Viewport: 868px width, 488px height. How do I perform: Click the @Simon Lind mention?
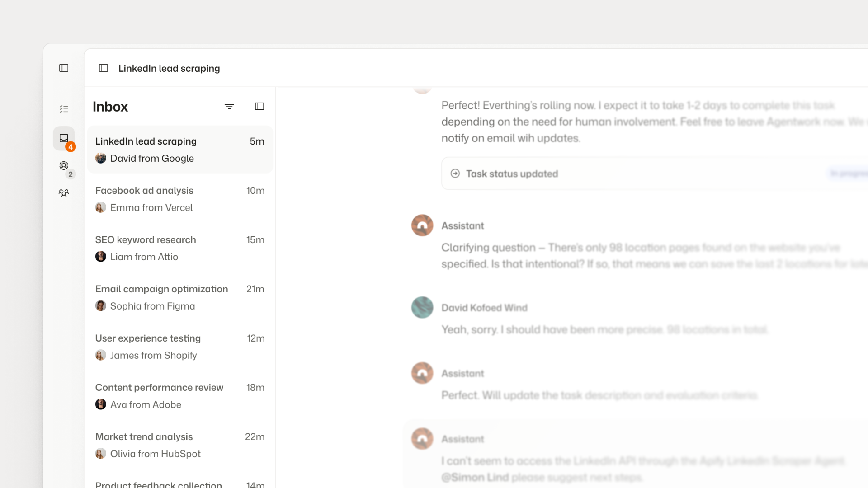475,478
